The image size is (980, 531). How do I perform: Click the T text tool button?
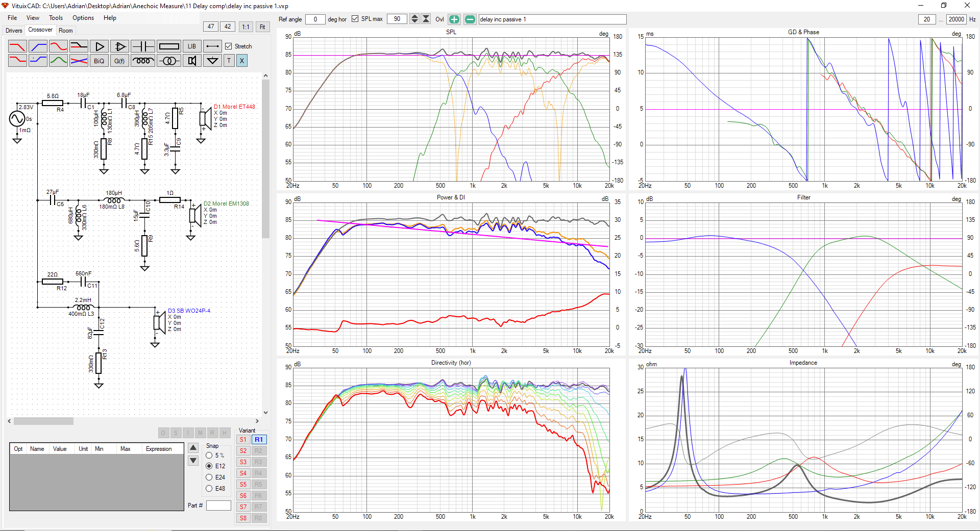[x=229, y=61]
